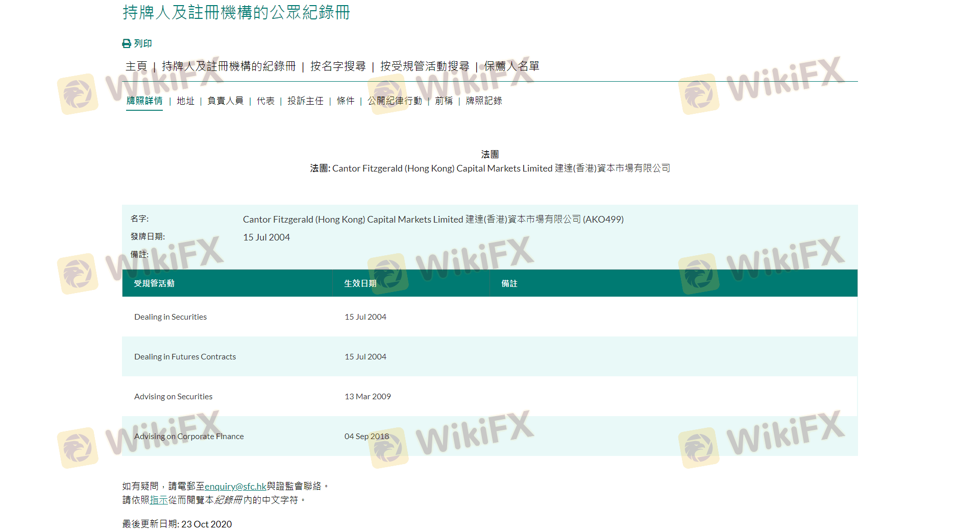Click the 04 Sep 2018 effective date
Viewport: 980px width, 531px height.
[366, 437]
